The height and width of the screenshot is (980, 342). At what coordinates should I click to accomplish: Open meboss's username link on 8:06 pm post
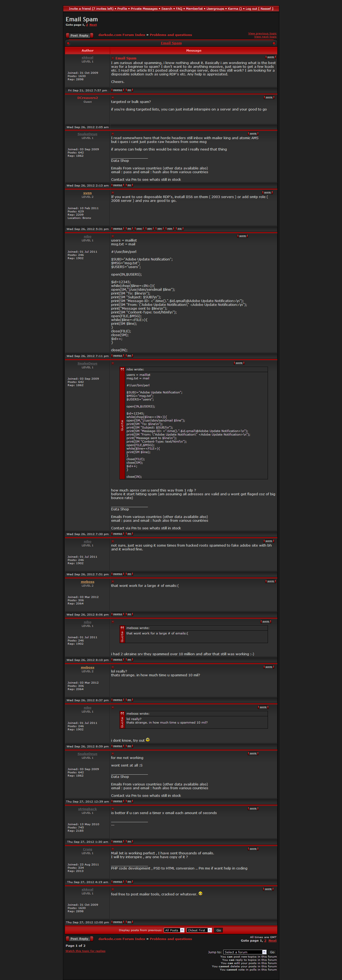point(87,582)
